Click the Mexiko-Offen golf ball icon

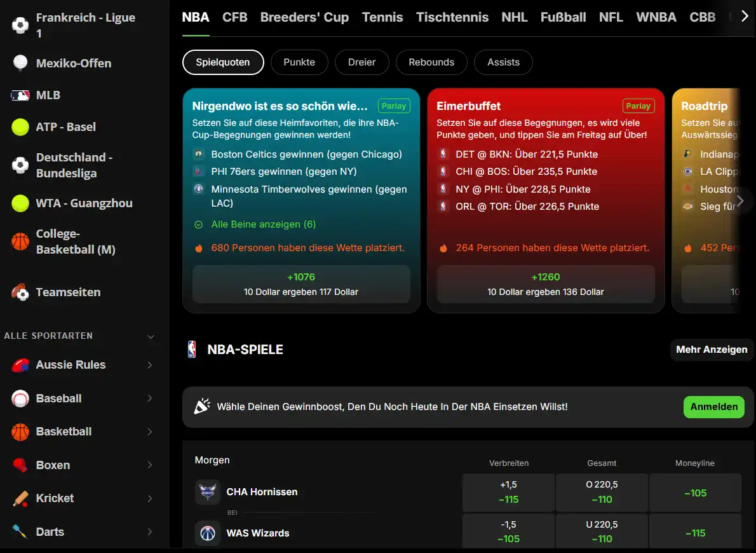(20, 63)
